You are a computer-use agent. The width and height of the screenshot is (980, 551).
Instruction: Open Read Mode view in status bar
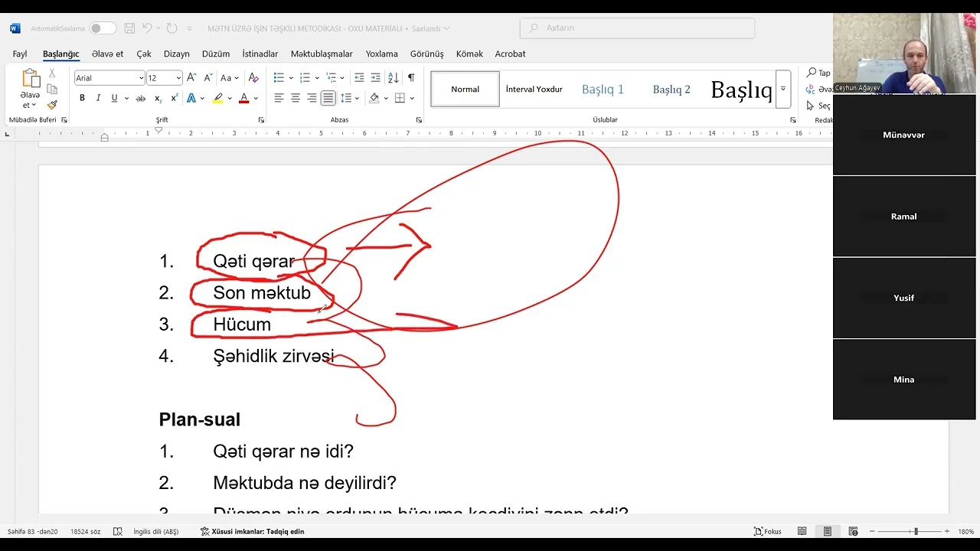(802, 531)
